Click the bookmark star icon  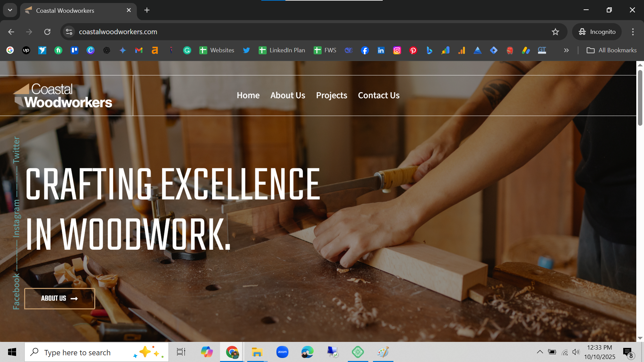[x=555, y=32]
